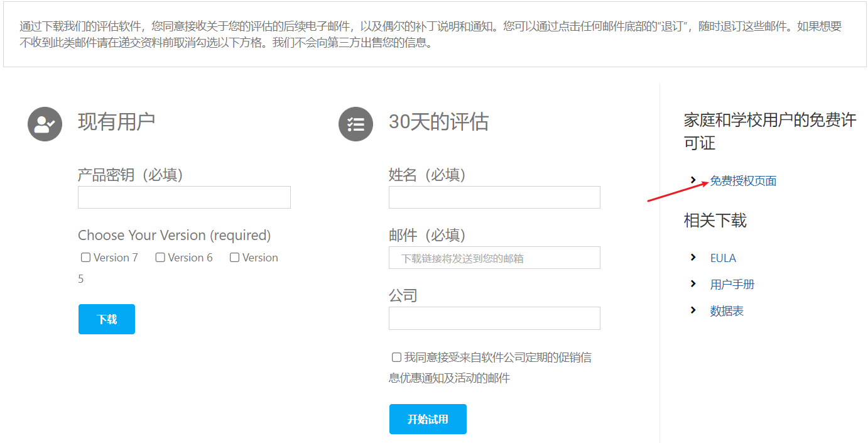The width and height of the screenshot is (868, 443).
Task: Check the Version 7 checkbox
Action: tap(85, 257)
